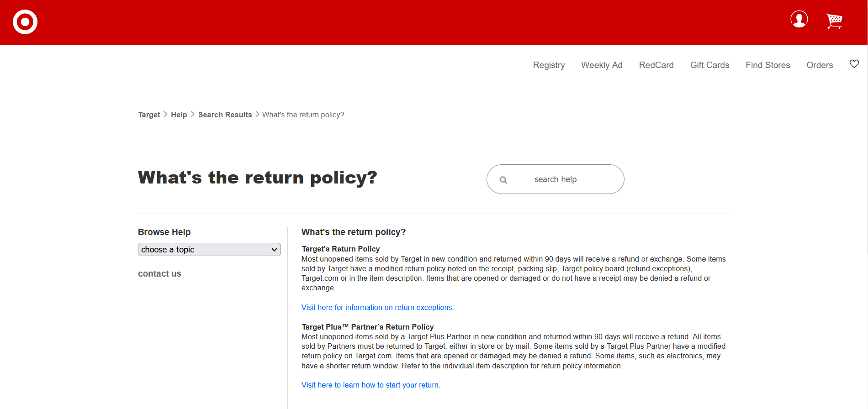Visit return exceptions information link
Viewport: 868px width, 409px height.
(x=377, y=308)
